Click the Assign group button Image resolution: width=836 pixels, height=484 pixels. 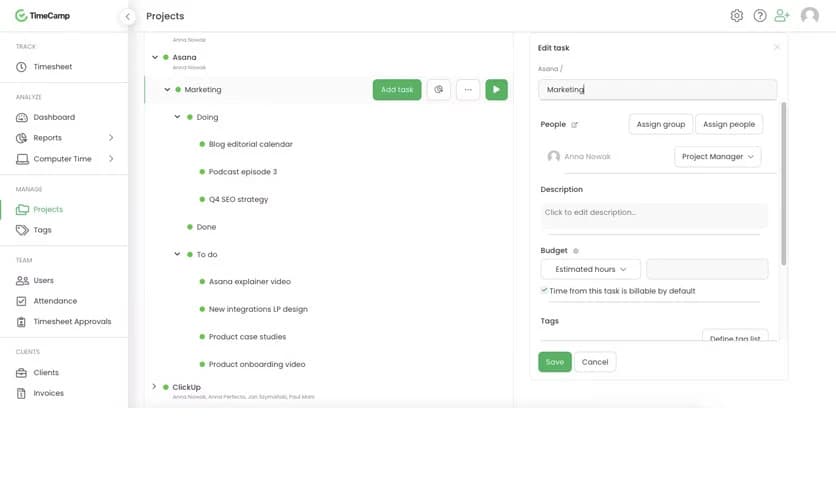pos(661,124)
